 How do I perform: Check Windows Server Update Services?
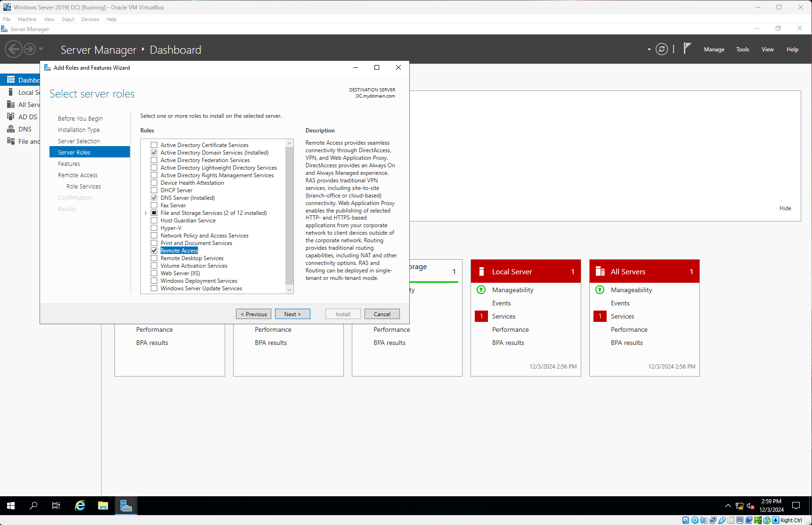pyautogui.click(x=154, y=288)
